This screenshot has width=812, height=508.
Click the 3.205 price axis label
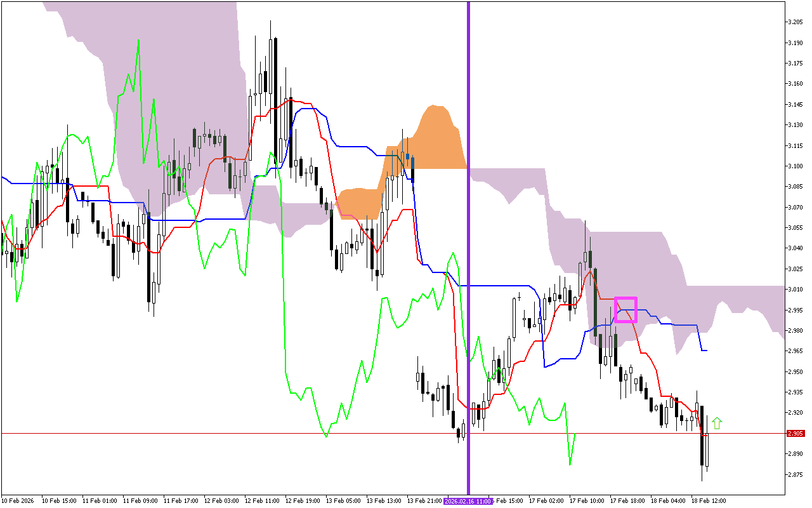click(796, 22)
